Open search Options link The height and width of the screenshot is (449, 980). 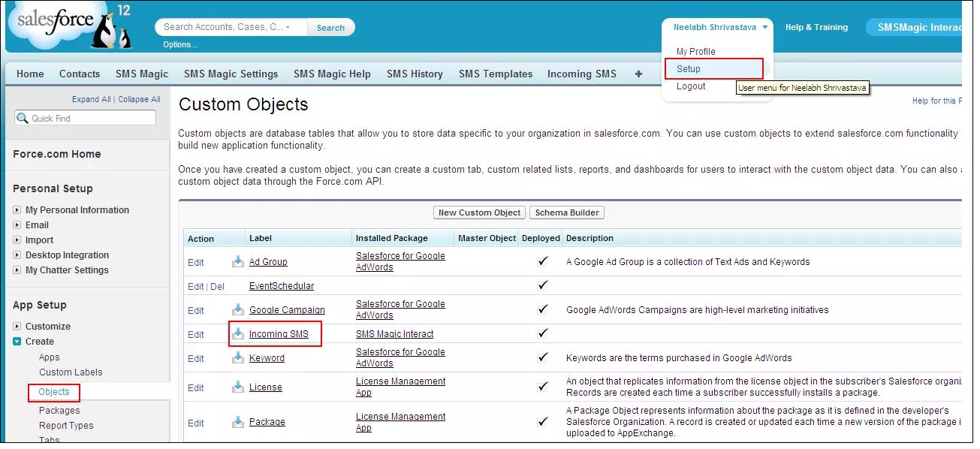pyautogui.click(x=180, y=44)
